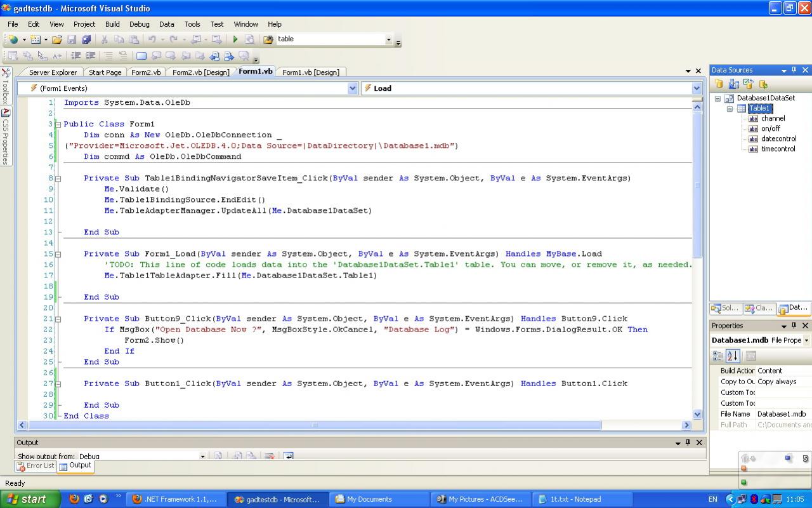Increase line indent in the text editor toolbar
This screenshot has height=508, width=812.
point(91,56)
